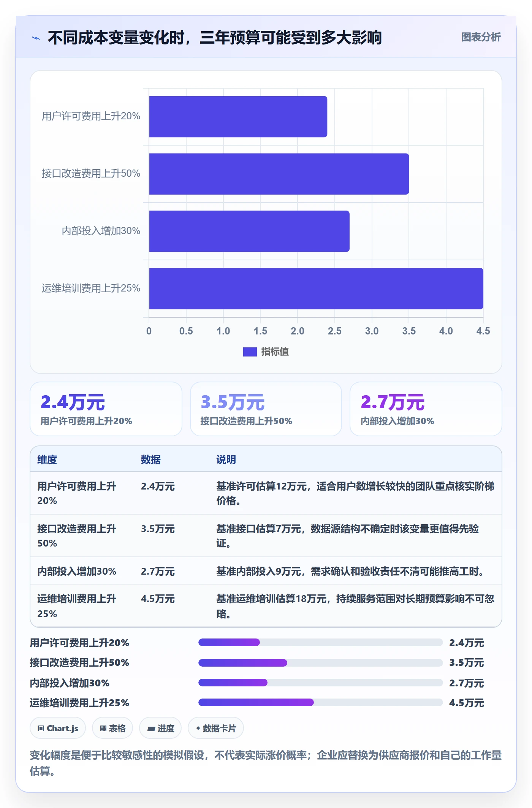532x808 pixels.
Task: Open the 3.5万元 data card
Action: point(266,409)
